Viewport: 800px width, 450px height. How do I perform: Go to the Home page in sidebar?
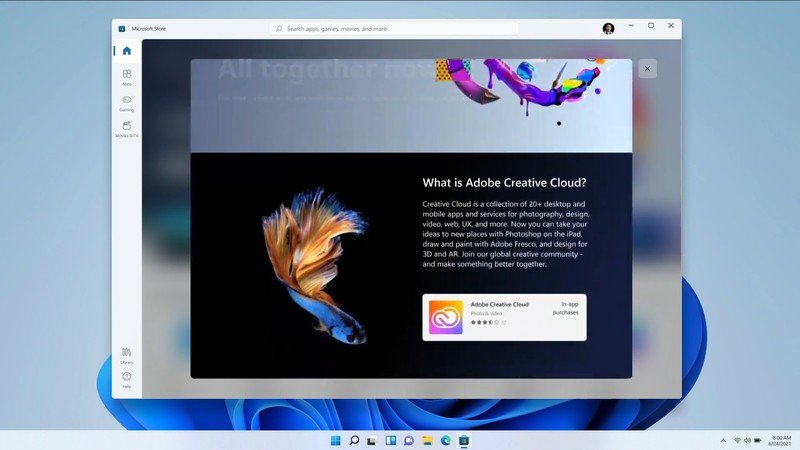pos(127,51)
